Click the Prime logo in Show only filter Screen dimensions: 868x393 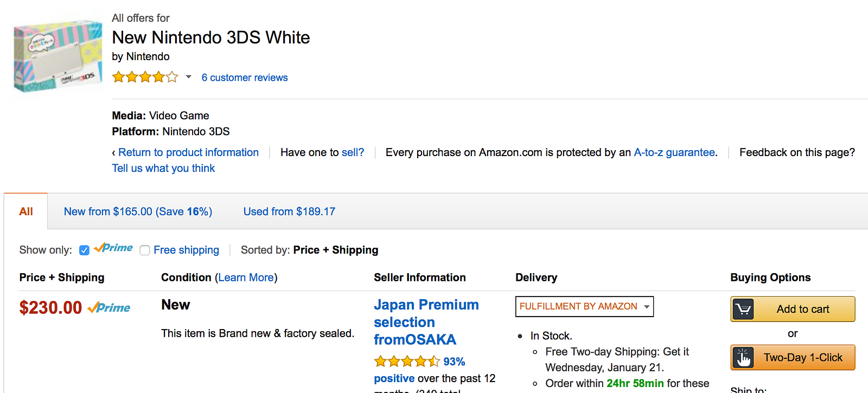point(113,248)
